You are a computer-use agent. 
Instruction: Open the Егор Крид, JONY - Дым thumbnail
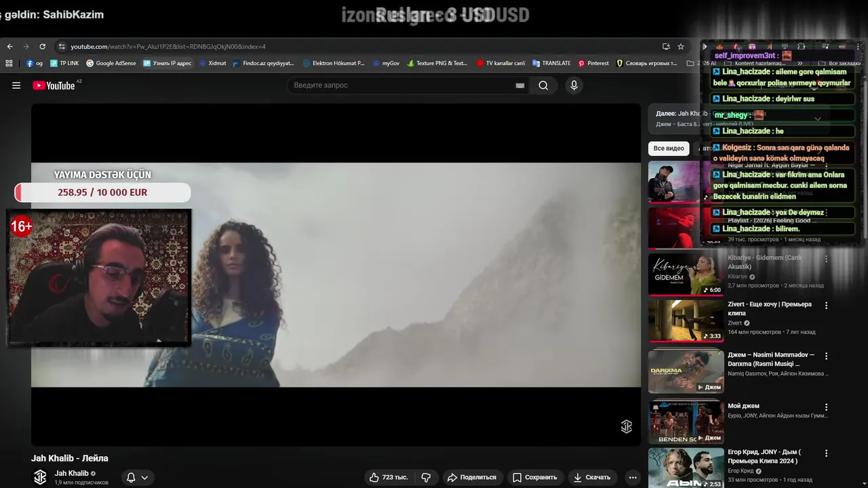[x=686, y=468]
